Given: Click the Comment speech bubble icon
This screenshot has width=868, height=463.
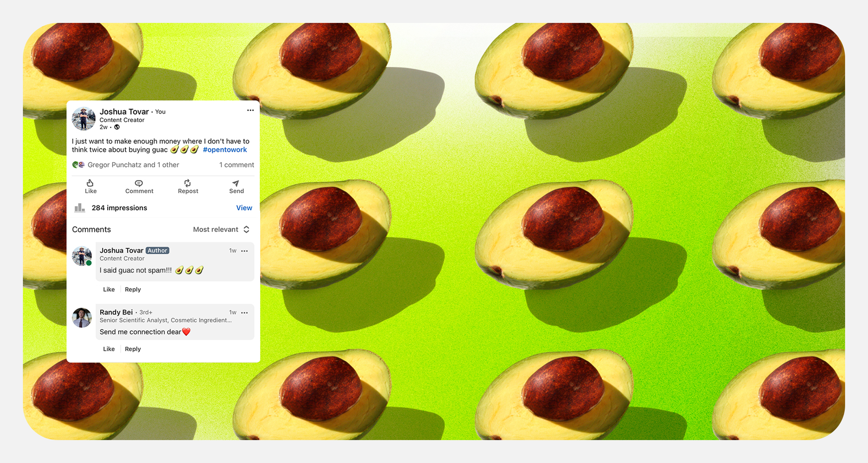Looking at the screenshot, I should (139, 183).
